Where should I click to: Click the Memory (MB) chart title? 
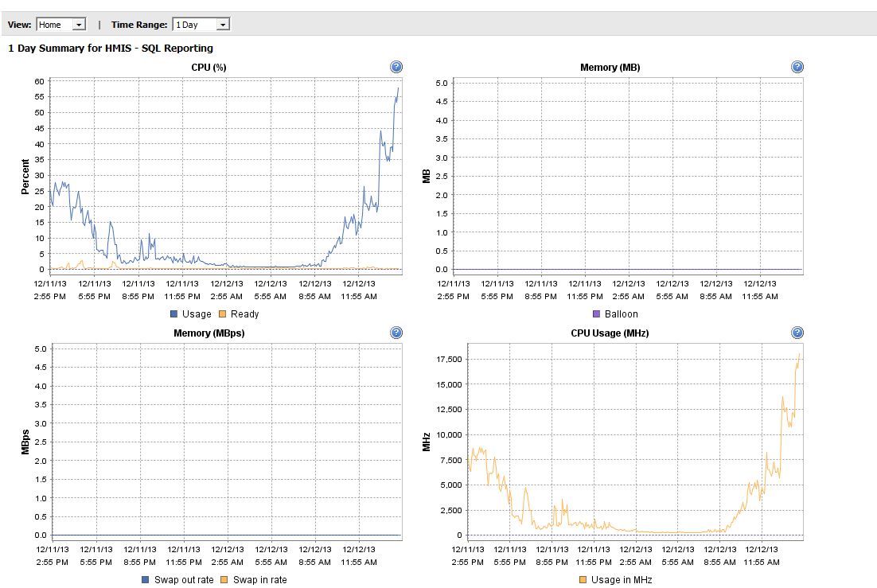tap(610, 68)
